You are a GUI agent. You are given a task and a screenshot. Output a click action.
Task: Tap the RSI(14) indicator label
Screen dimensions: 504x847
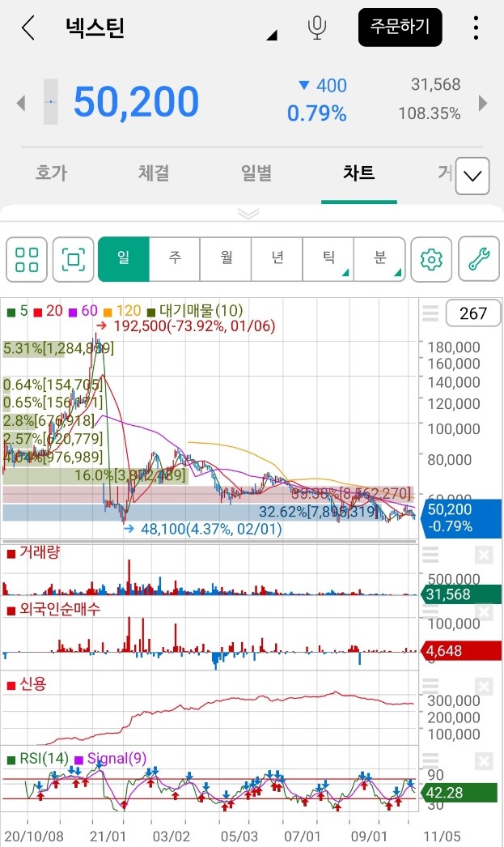38,759
